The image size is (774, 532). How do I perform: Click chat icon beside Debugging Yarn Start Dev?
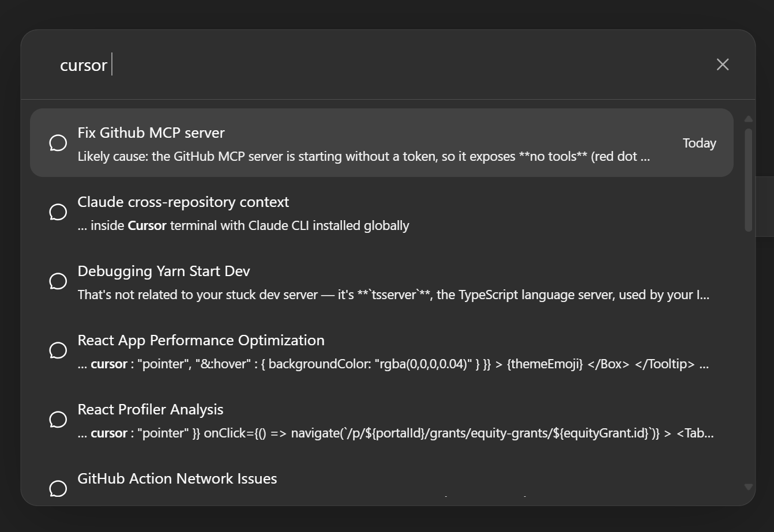[58, 281]
